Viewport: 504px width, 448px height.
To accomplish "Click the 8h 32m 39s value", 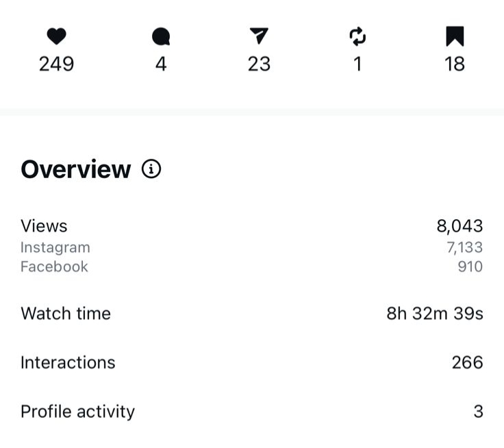I will 435,314.
